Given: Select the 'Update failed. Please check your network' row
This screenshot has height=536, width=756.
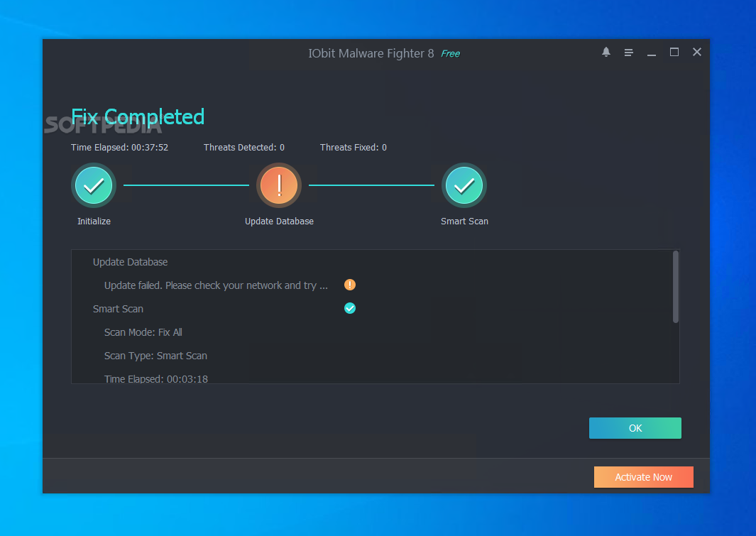Looking at the screenshot, I should (x=216, y=285).
